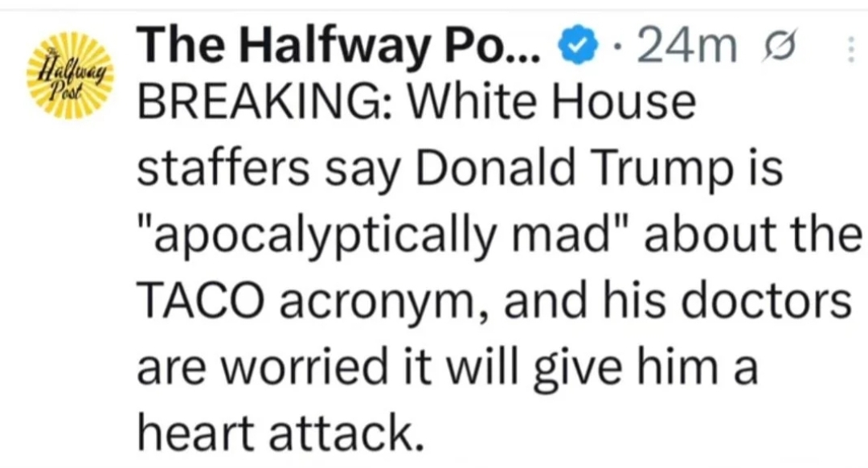The height and width of the screenshot is (468, 868).
Task: Click the words give him a
Action: pos(645,369)
